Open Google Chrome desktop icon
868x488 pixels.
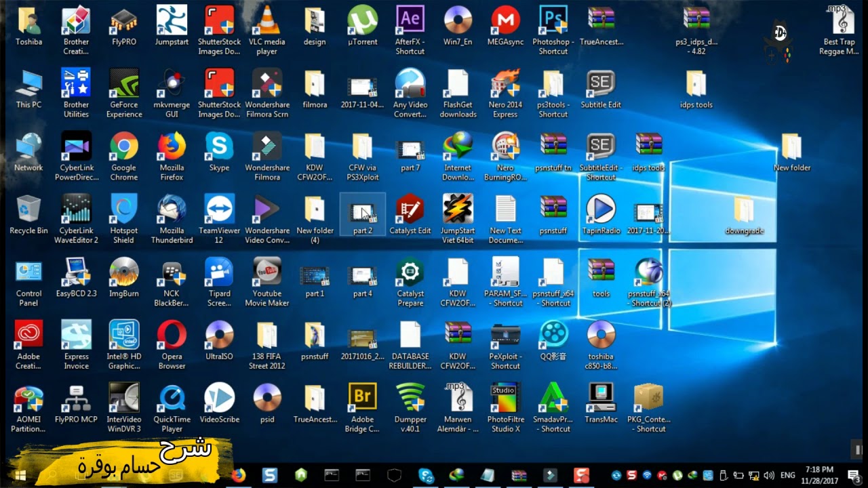[x=124, y=146]
